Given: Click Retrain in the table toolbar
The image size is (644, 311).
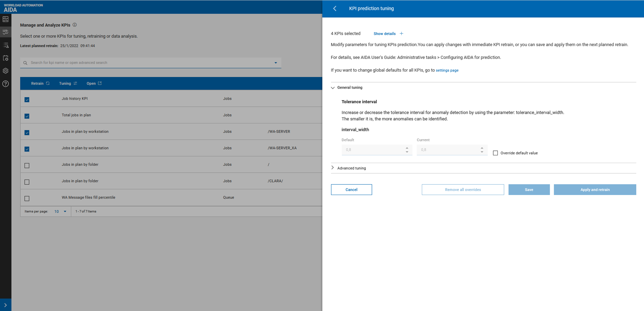Looking at the screenshot, I should coord(40,83).
